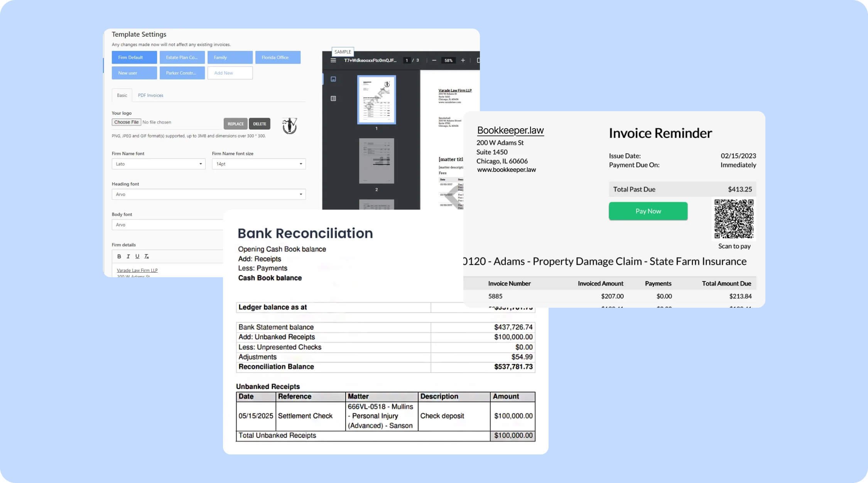Click the green Pay Now button
868x483 pixels.
click(x=648, y=211)
